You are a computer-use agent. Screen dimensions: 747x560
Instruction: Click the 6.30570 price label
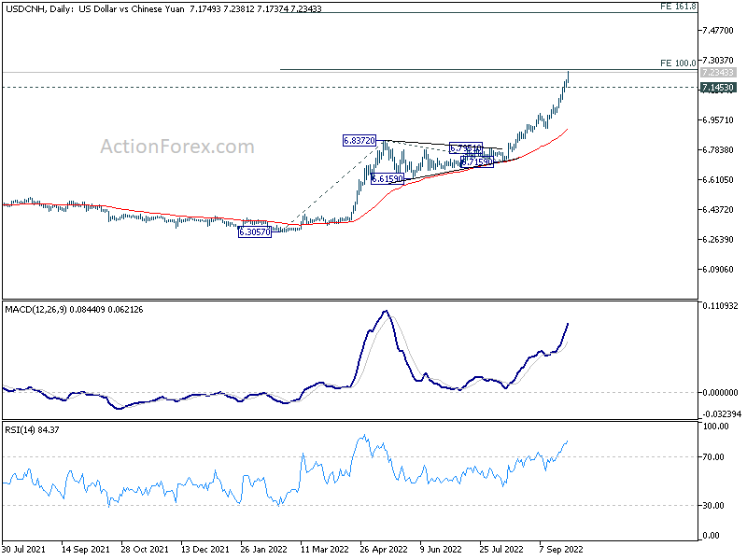click(x=255, y=231)
